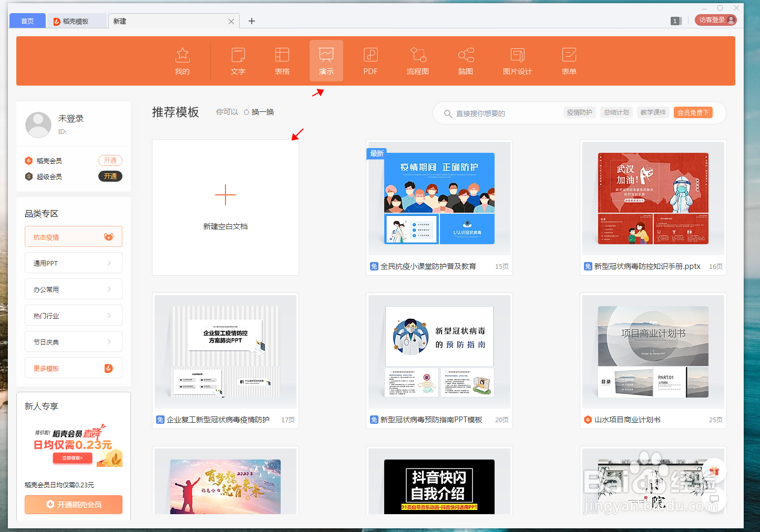Open the 表单 form tool

[569, 59]
